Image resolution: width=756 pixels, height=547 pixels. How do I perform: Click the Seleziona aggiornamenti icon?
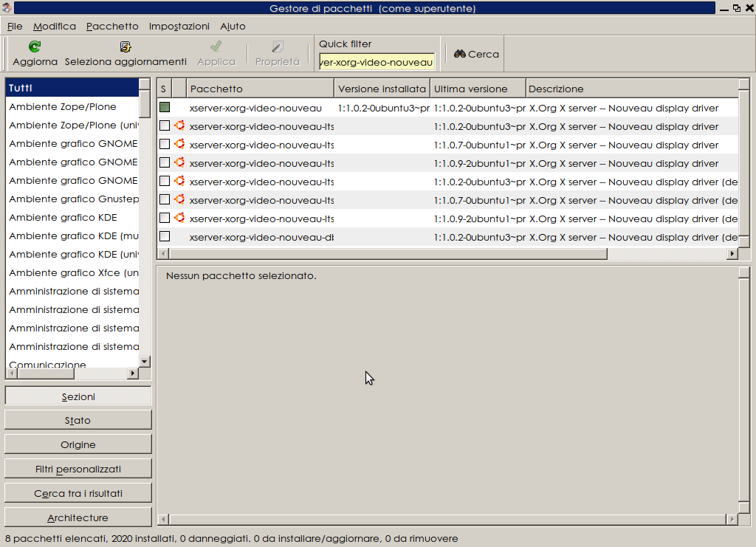click(126, 47)
